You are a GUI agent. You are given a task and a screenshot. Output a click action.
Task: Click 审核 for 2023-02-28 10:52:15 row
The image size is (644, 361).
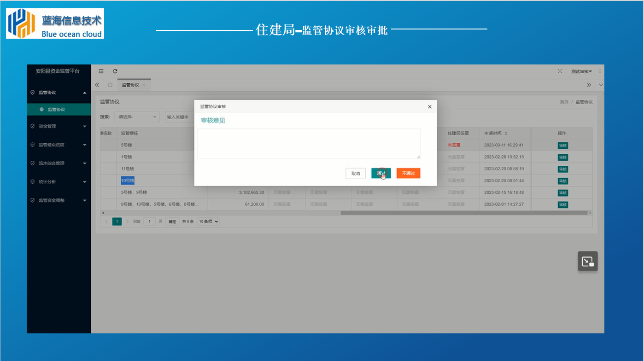click(x=562, y=157)
